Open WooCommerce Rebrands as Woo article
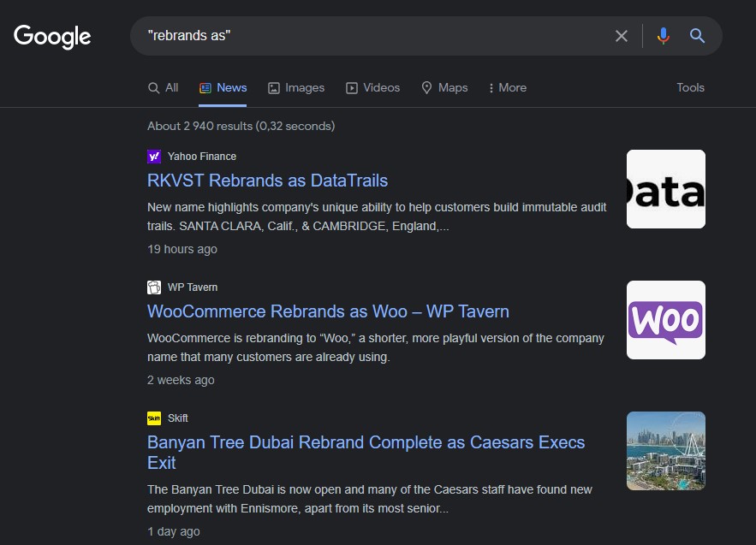 tap(328, 311)
